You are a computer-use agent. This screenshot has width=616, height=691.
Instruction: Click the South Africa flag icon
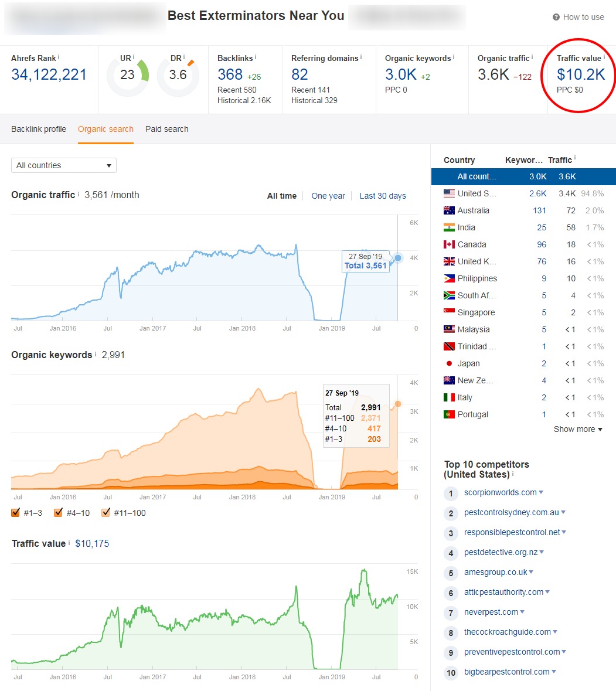[449, 295]
